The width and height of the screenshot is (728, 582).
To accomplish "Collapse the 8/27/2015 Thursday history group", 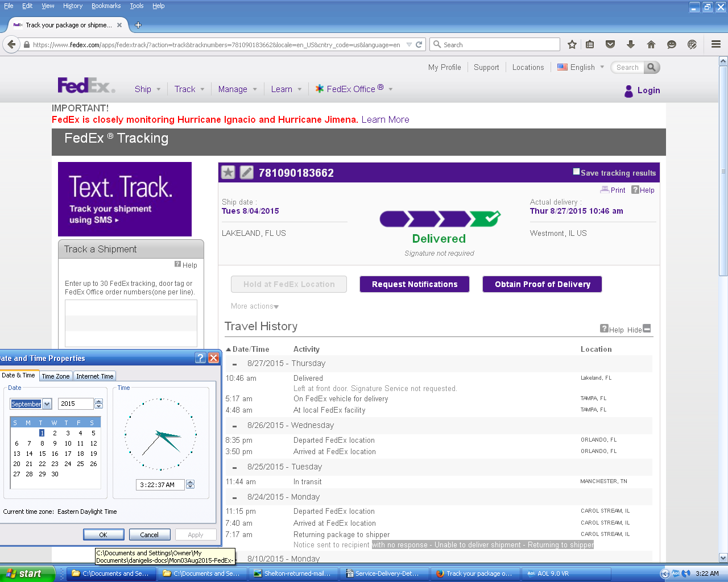I will point(234,364).
